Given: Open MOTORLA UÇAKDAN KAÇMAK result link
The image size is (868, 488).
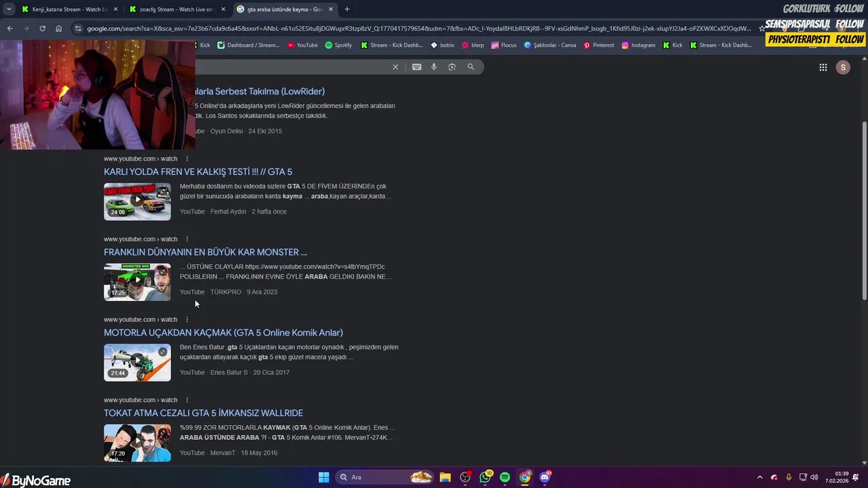Looking at the screenshot, I should pyautogui.click(x=223, y=333).
